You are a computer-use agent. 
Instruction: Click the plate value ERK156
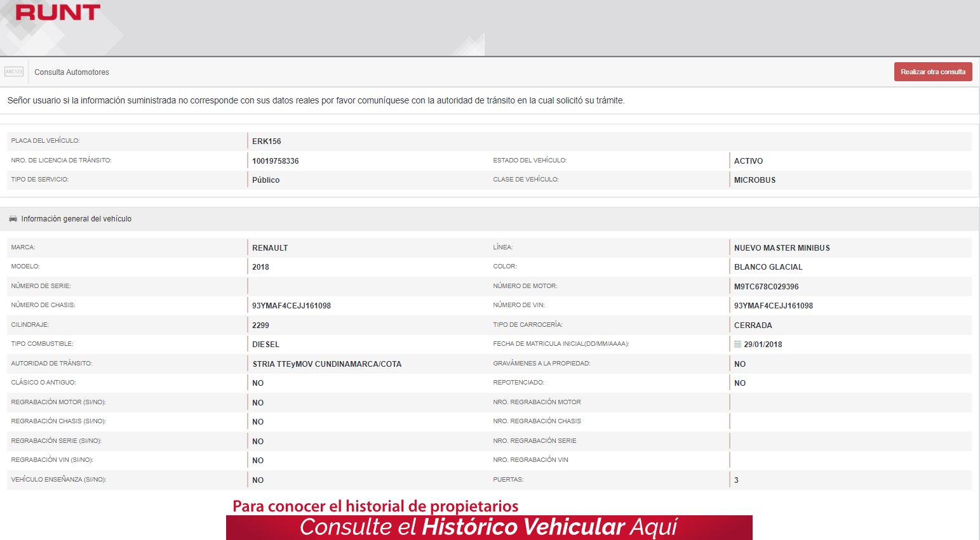tap(266, 142)
